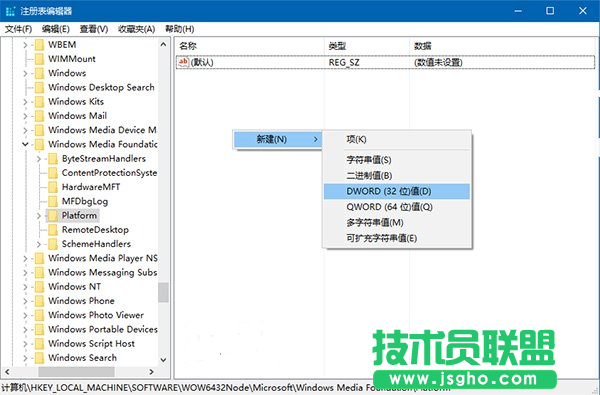
Task: Click the Registry Editor title bar icon
Action: tap(10, 11)
